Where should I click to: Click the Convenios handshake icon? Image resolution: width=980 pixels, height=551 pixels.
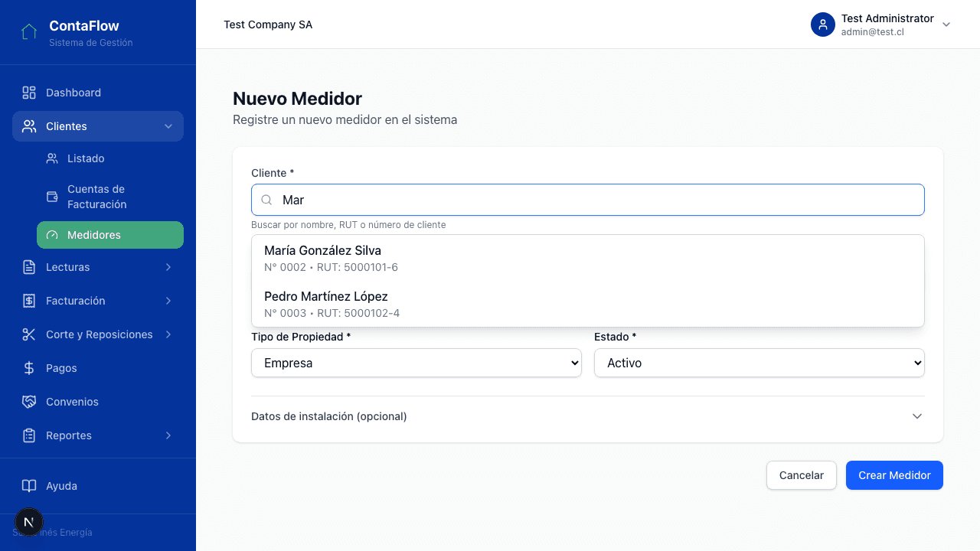(x=29, y=402)
